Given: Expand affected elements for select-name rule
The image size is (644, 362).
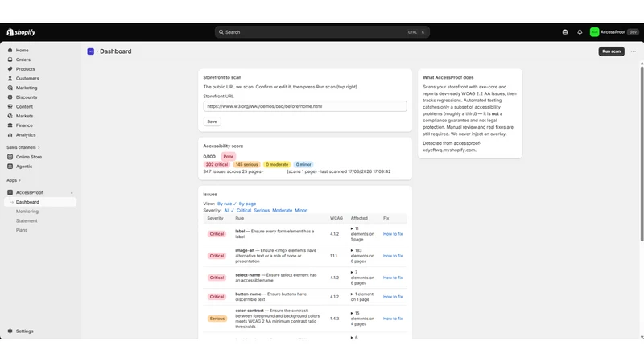Looking at the screenshot, I should tap(352, 272).
